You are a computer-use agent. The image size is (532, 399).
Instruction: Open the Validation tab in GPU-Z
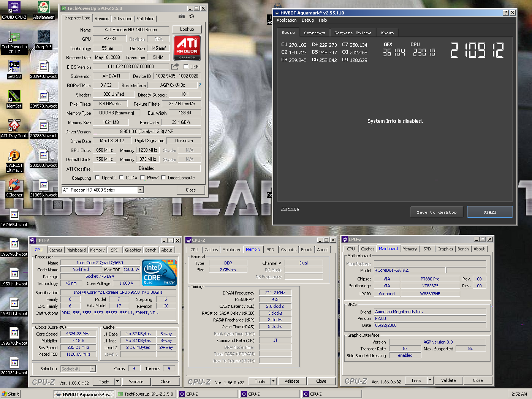click(146, 18)
